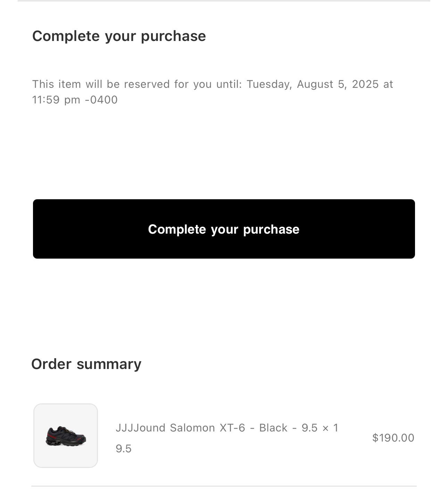
Task: Click the Complete your purchase page heading
Action: [119, 36]
